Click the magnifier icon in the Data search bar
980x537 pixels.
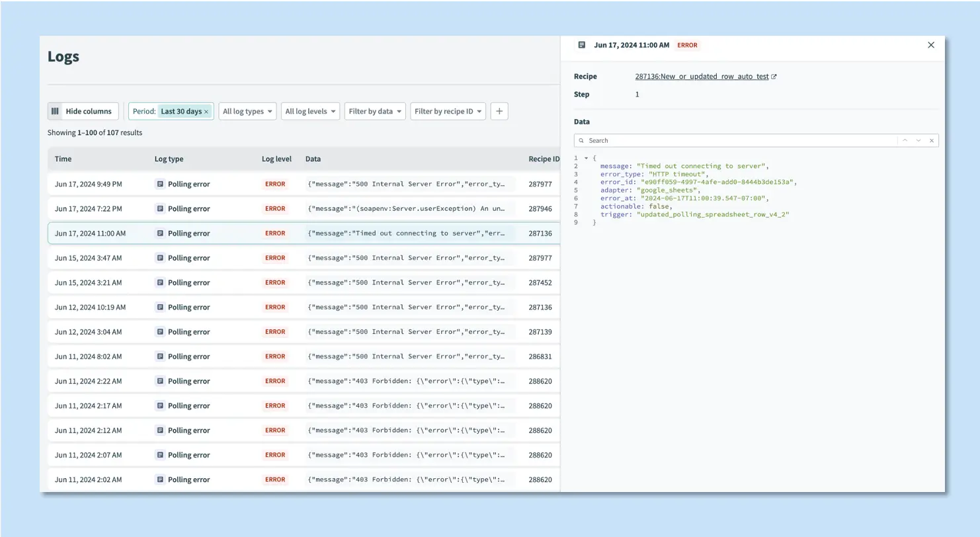click(581, 140)
